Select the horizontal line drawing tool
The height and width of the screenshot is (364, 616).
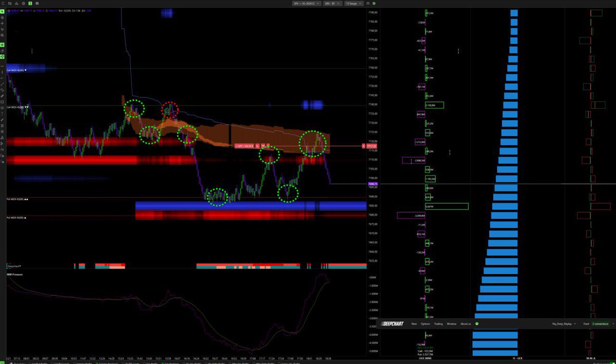(3, 66)
